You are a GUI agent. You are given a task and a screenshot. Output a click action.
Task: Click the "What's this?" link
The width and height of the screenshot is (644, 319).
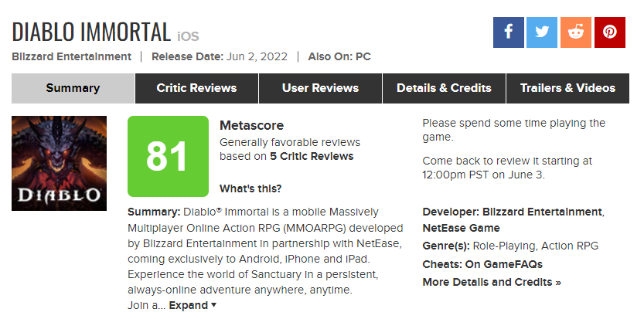(250, 188)
